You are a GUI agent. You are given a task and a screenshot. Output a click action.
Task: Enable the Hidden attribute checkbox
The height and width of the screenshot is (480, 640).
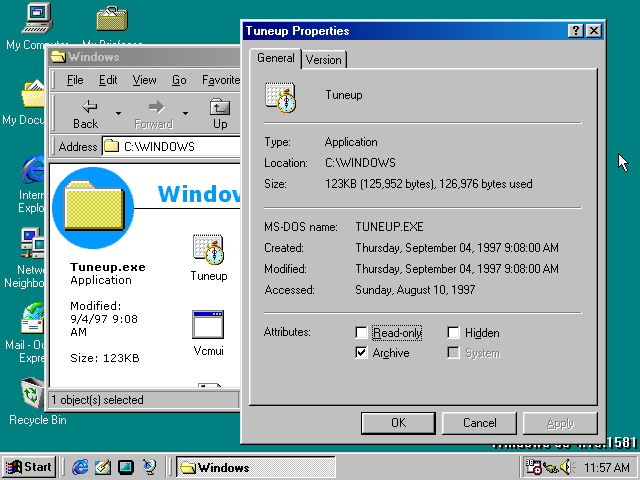point(453,333)
